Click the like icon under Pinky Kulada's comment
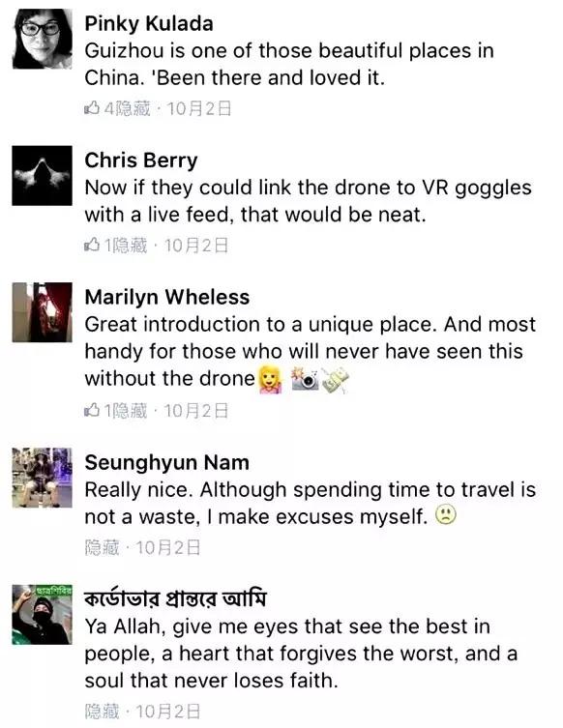 coord(92,108)
